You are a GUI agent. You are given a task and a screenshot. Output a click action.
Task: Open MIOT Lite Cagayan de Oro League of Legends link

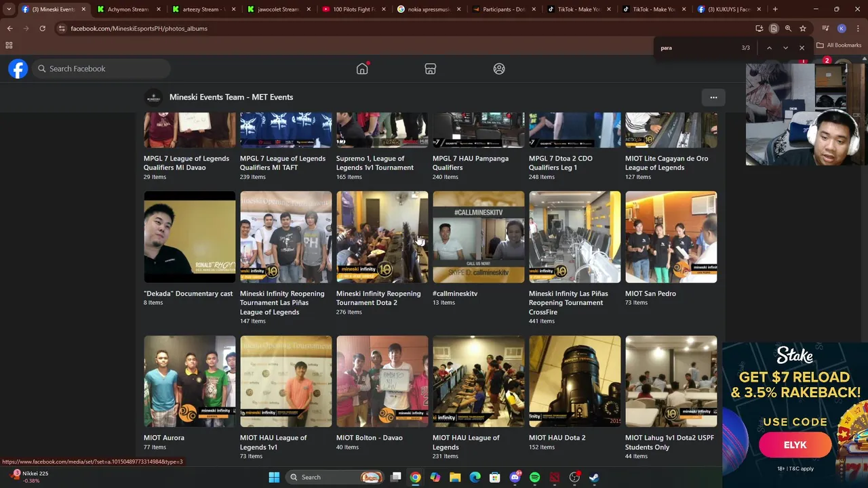pyautogui.click(x=667, y=163)
